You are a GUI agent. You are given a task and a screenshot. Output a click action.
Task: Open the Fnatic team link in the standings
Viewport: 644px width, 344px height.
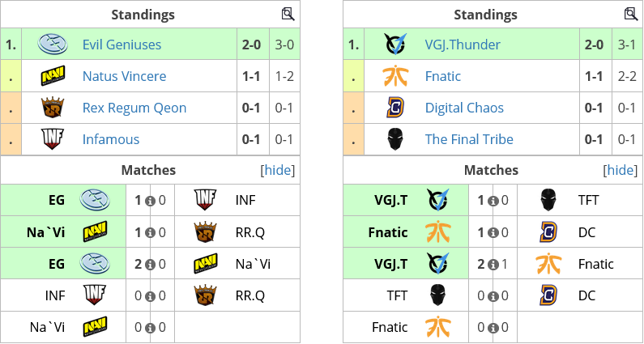(443, 76)
